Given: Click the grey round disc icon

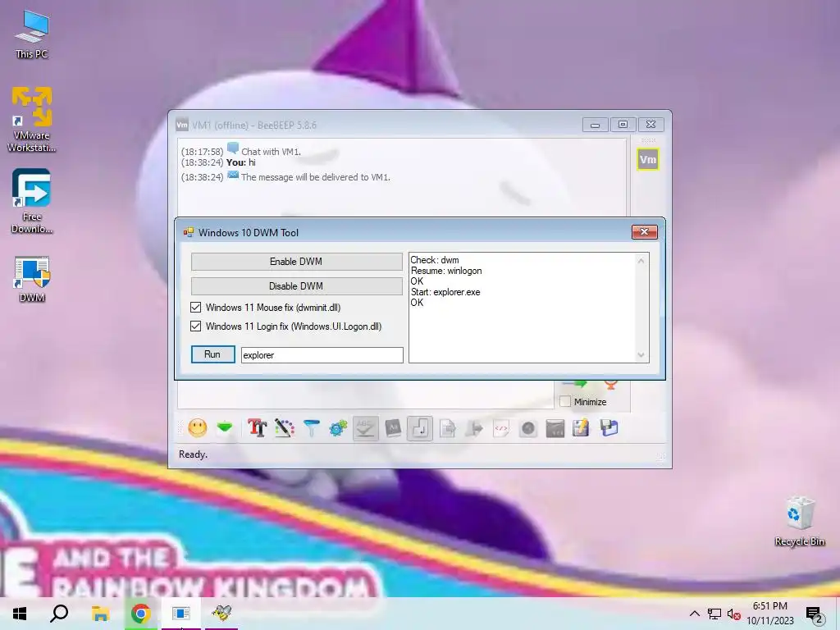Looking at the screenshot, I should click(x=528, y=428).
